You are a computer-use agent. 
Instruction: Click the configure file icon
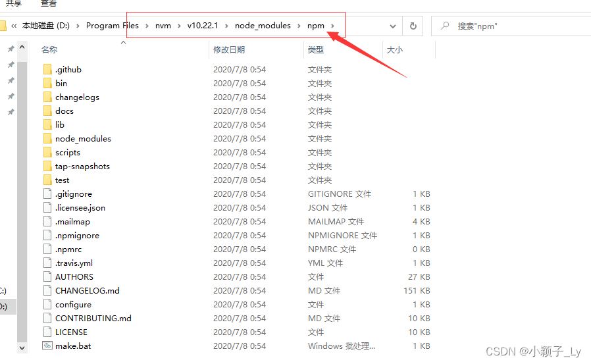pos(47,305)
